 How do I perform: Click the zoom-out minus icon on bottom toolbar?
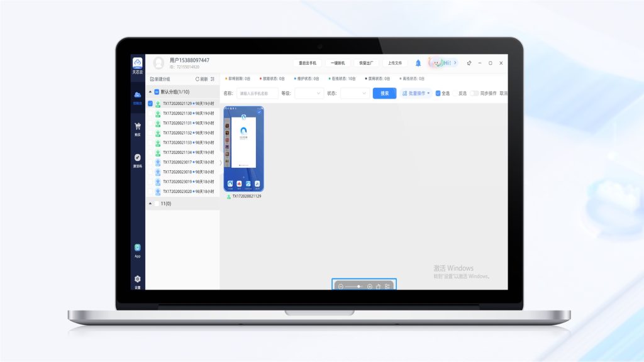[340, 287]
